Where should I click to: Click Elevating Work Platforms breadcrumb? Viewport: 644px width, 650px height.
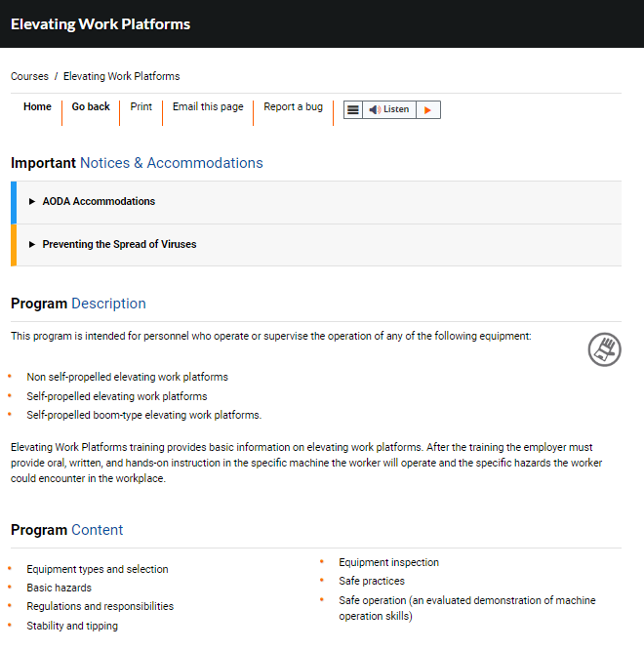tap(121, 76)
